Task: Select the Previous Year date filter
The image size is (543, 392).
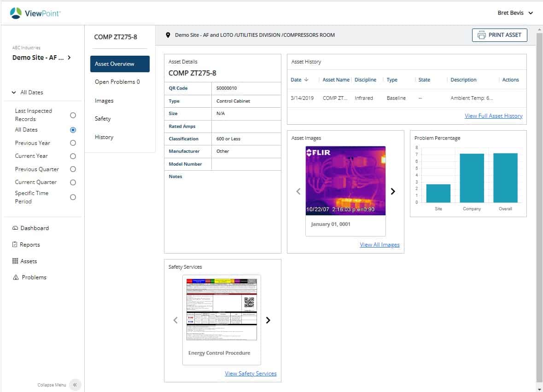Action: pos(73,143)
